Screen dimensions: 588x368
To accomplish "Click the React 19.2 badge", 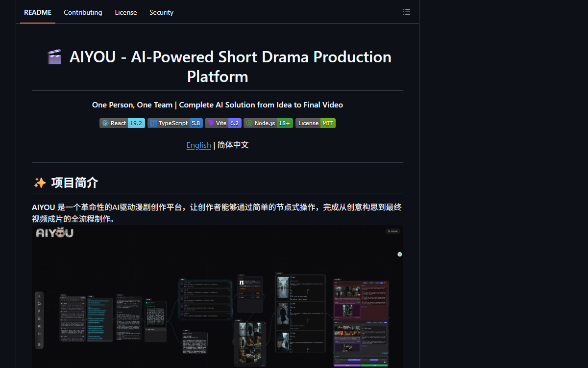I will coord(122,123).
